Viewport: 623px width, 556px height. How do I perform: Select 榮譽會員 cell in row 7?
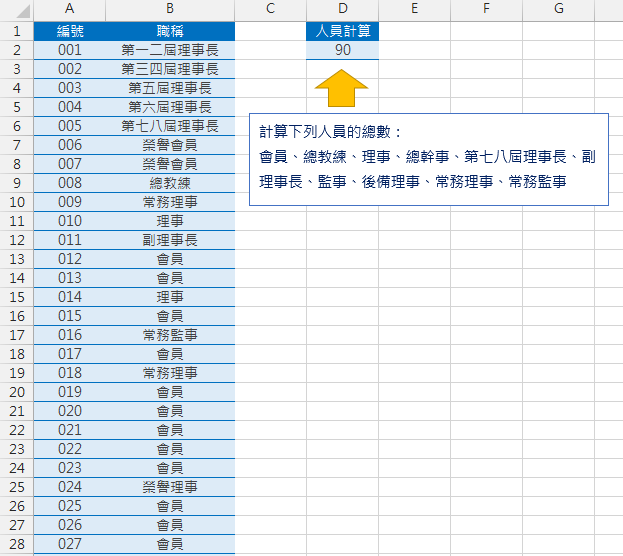point(170,145)
